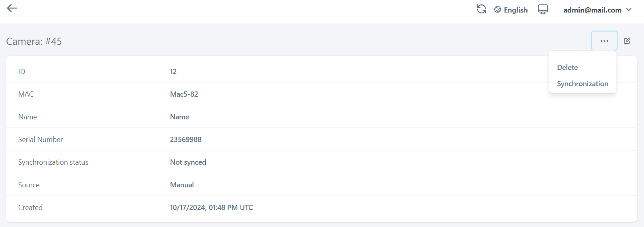Click the Name field value
The image size is (644, 227).
point(179,117)
